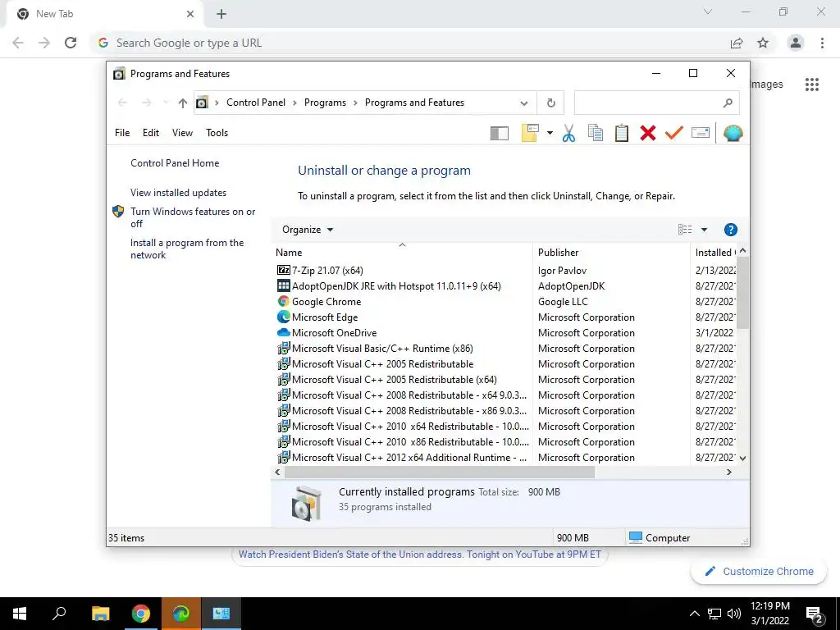Click the horizontal scrollbar right arrow
The image size is (840, 630).
click(x=728, y=472)
